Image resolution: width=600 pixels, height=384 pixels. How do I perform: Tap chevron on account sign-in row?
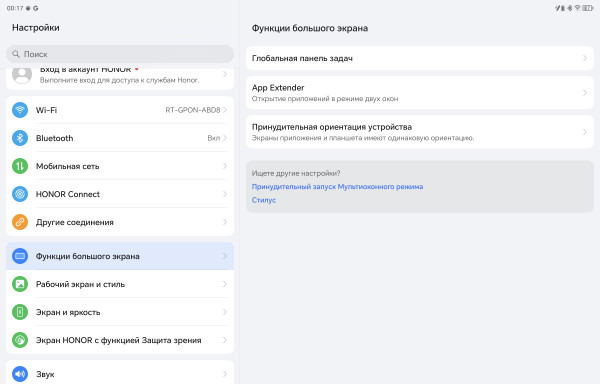(225, 74)
